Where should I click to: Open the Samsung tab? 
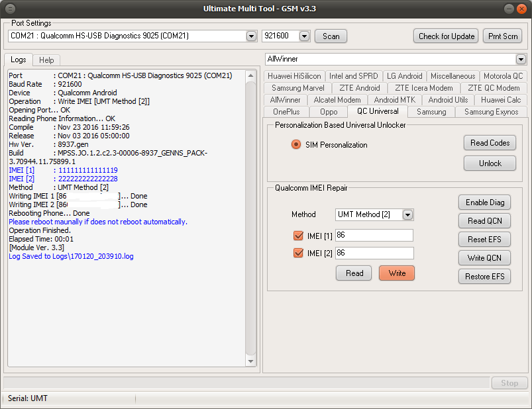431,112
